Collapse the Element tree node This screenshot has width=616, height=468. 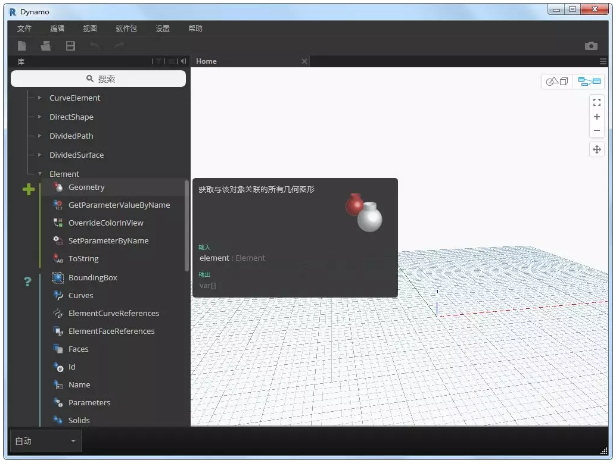click(40, 173)
